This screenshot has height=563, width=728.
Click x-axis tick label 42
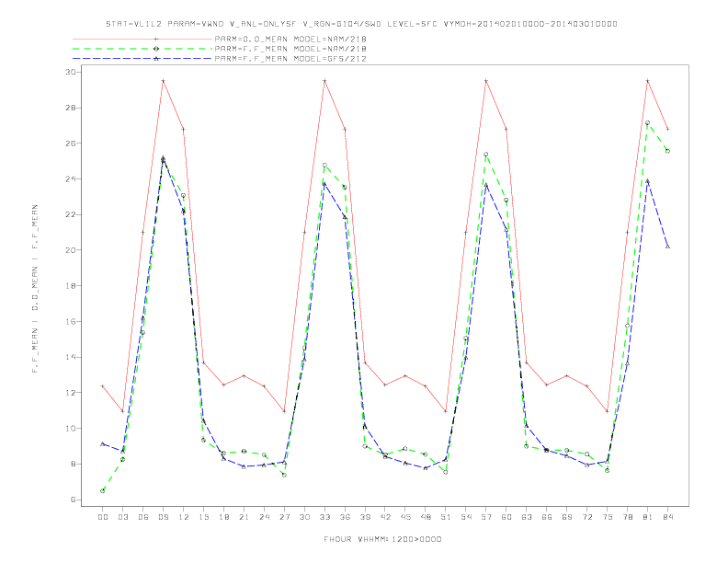tap(385, 517)
